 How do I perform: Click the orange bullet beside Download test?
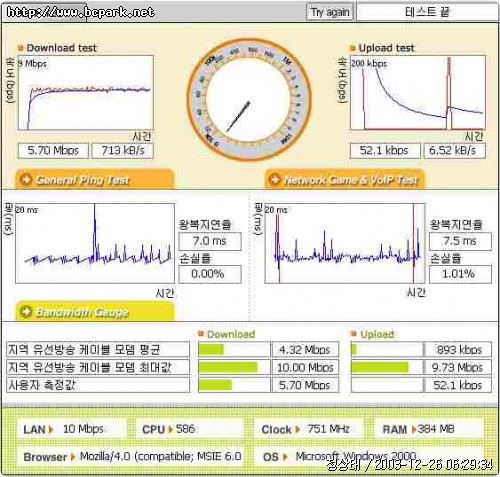click(21, 48)
